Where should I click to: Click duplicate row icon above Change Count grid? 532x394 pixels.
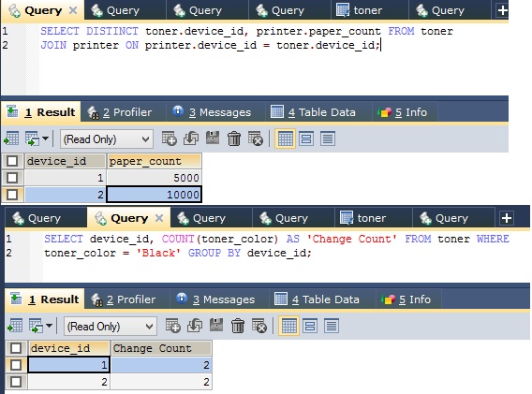[x=195, y=326]
